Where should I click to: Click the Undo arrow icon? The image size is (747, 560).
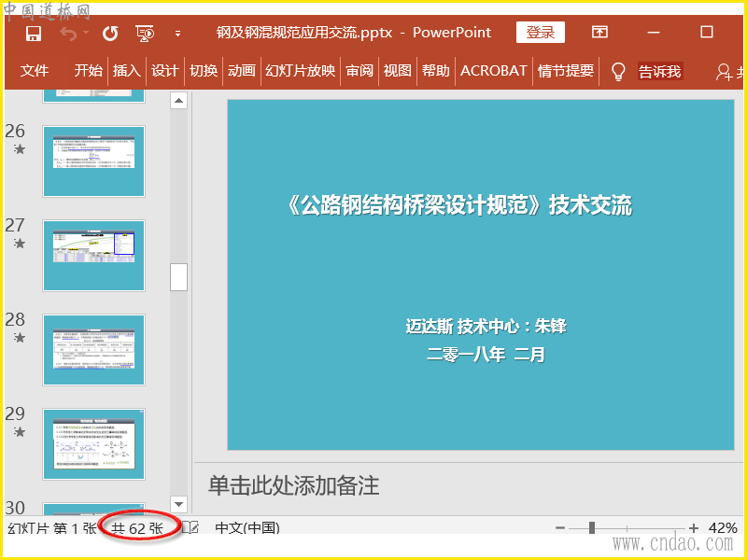click(x=68, y=34)
